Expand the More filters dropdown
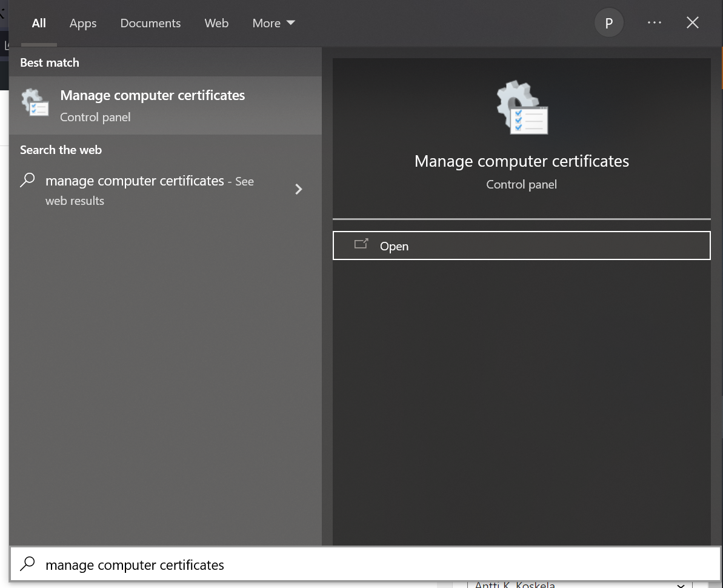The height and width of the screenshot is (588, 723). (273, 23)
